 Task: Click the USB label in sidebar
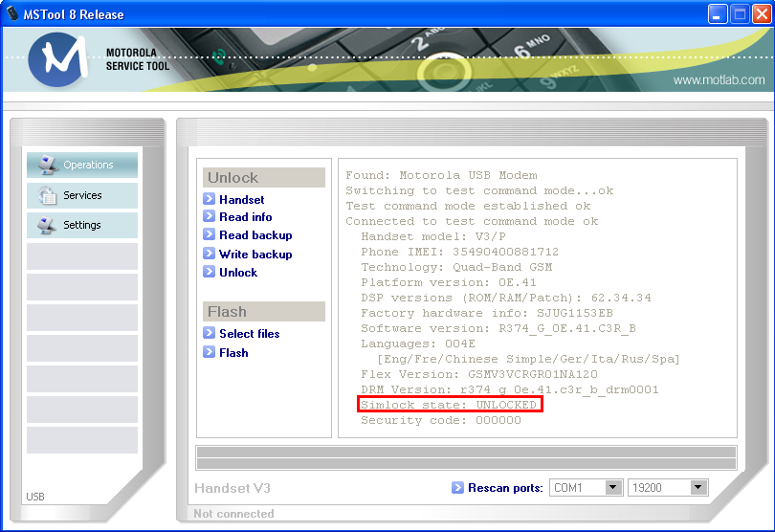click(x=35, y=497)
